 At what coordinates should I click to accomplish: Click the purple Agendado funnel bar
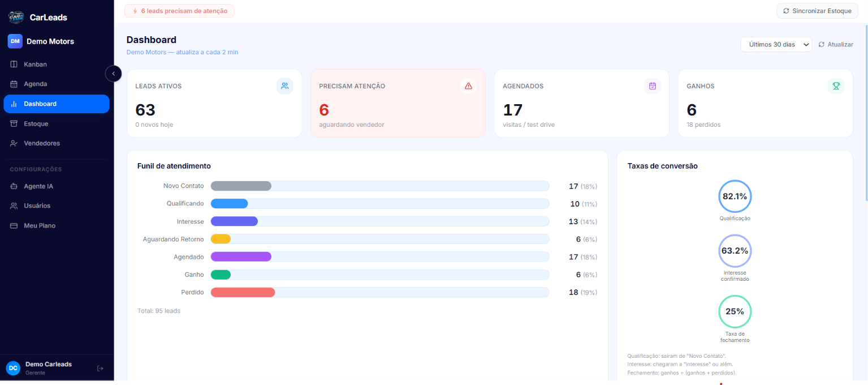coord(241,256)
